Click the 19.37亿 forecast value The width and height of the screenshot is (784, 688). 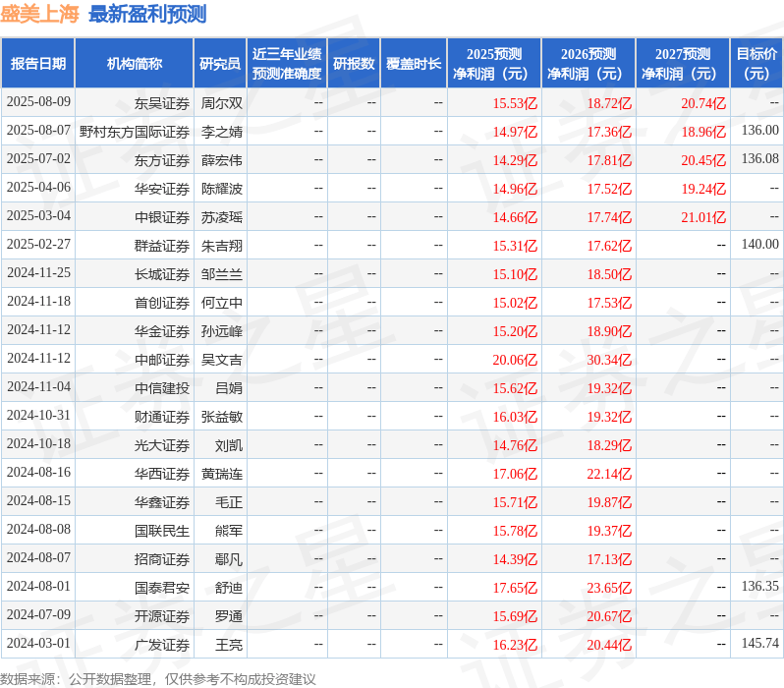coord(609,532)
